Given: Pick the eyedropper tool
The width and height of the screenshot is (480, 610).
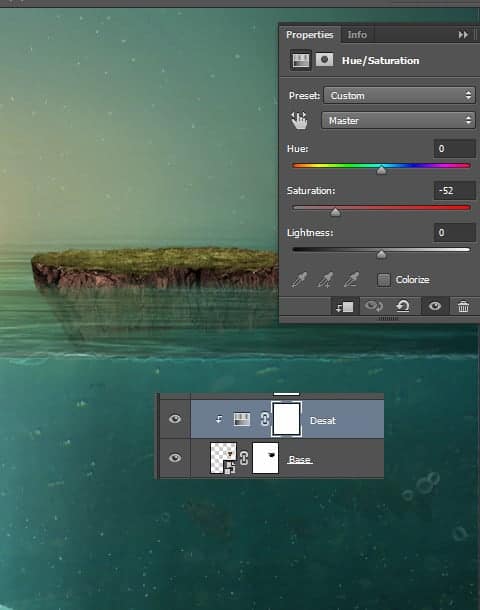Looking at the screenshot, I should (299, 280).
